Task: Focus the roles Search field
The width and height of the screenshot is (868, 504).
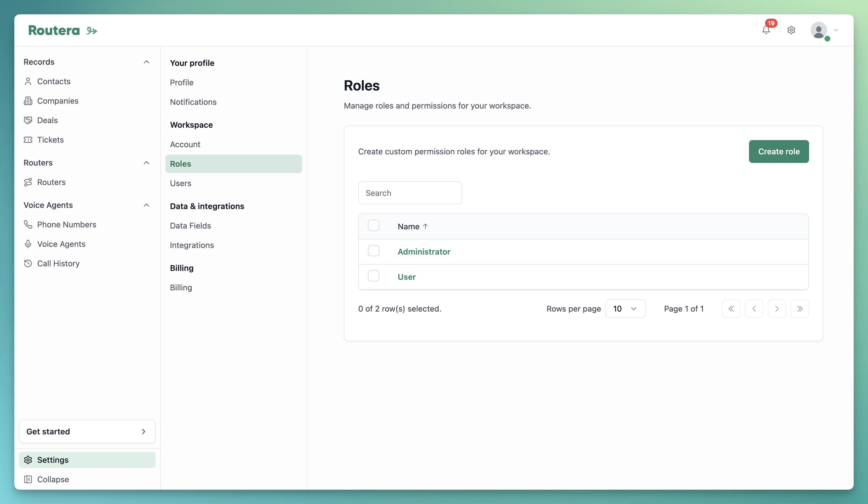Action: point(410,193)
